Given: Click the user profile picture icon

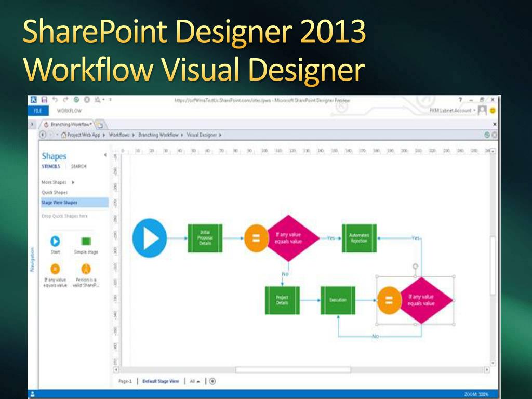Looking at the screenshot, I should click(482, 110).
